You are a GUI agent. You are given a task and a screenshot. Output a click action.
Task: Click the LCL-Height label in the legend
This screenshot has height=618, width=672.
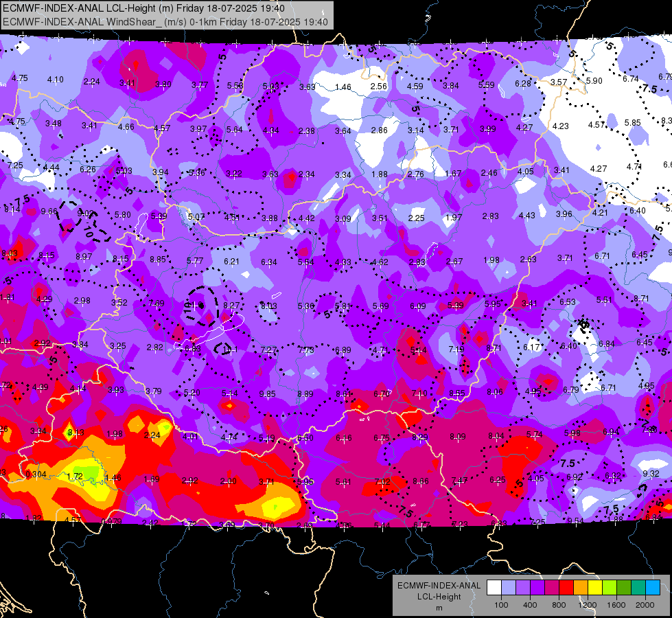pos(439,597)
